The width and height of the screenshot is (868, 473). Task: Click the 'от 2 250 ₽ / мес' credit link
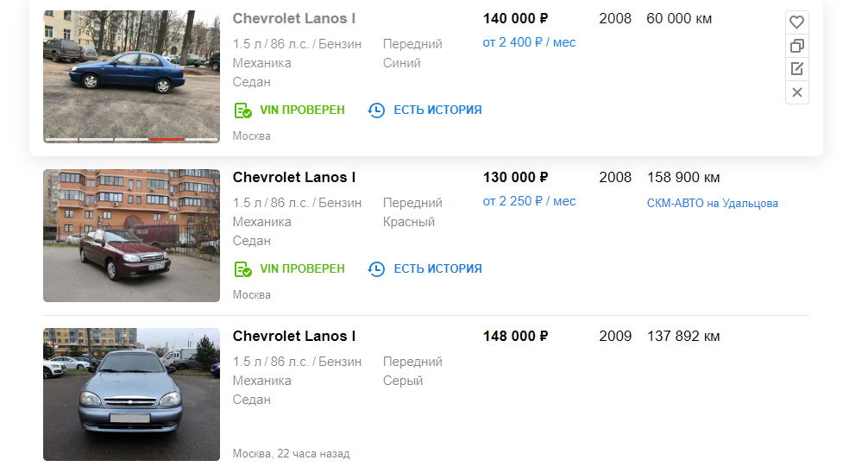tap(529, 202)
